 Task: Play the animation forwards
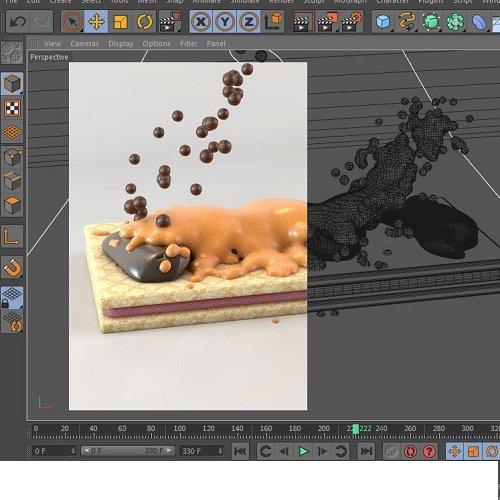coord(303,451)
